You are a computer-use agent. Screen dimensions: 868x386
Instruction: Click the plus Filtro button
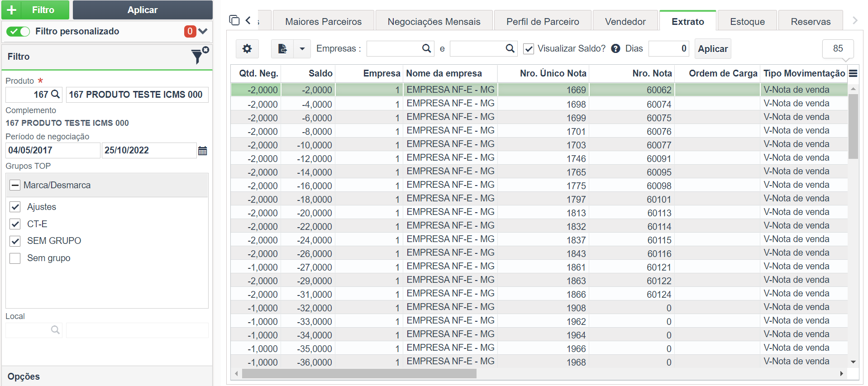coord(35,10)
